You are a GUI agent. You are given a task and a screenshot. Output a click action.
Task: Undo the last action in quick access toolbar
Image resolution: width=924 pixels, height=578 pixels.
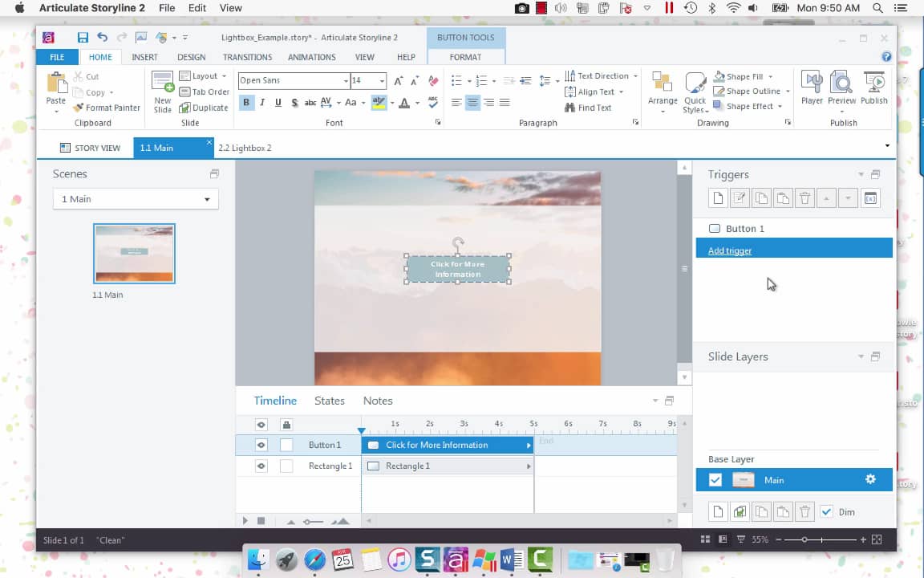point(103,38)
